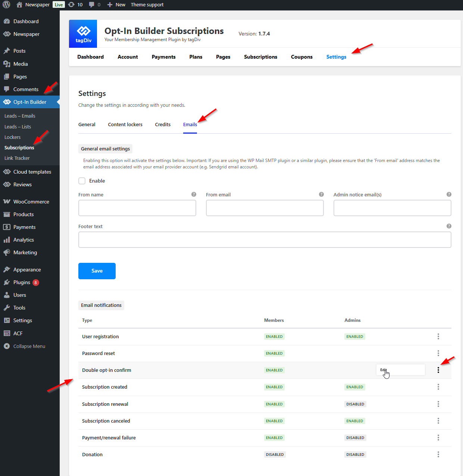Open kebab menu for User registration row
The height and width of the screenshot is (476, 463).
coord(438,336)
